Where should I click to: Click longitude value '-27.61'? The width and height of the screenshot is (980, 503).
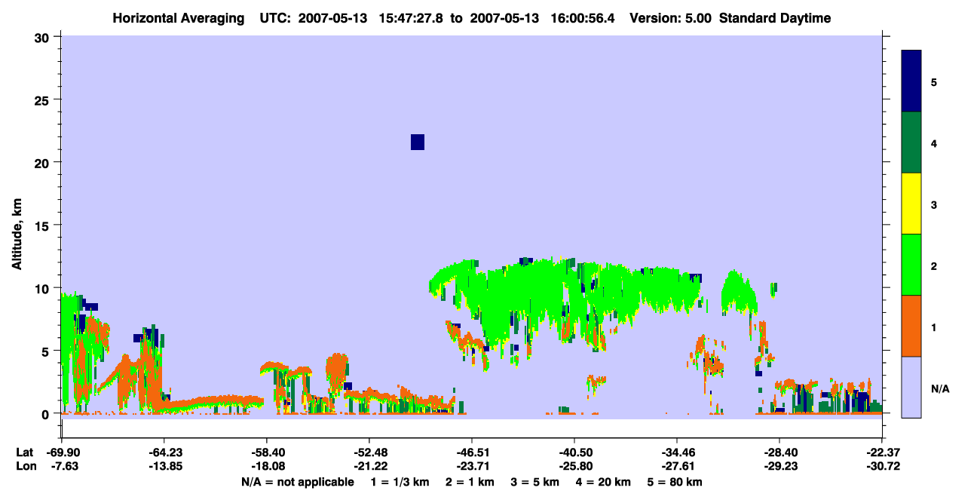click(x=677, y=467)
